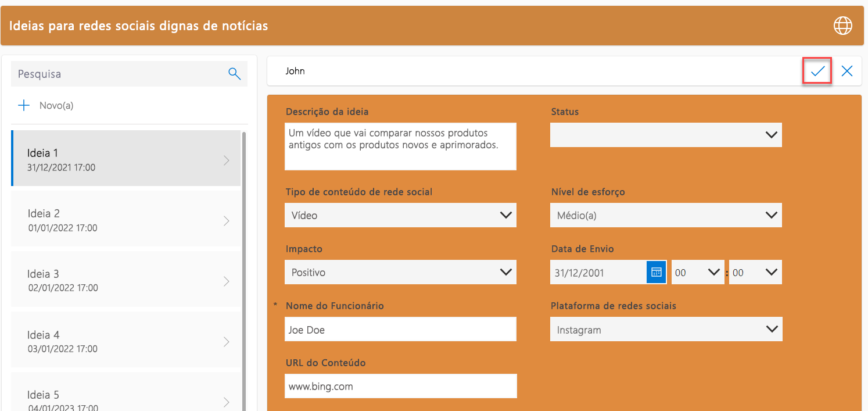
Task: Click the Data de Envio label
Action: [582, 249]
